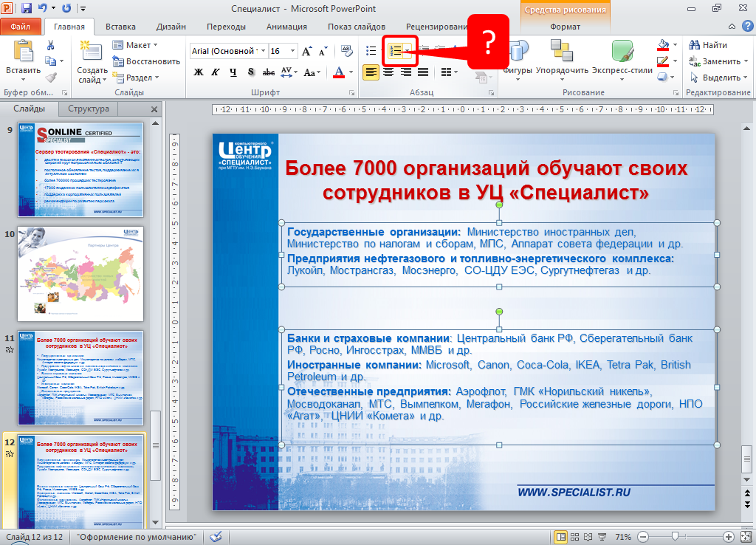The width and height of the screenshot is (756, 545).
Task: Click the numbered list icon
Action: (x=396, y=51)
